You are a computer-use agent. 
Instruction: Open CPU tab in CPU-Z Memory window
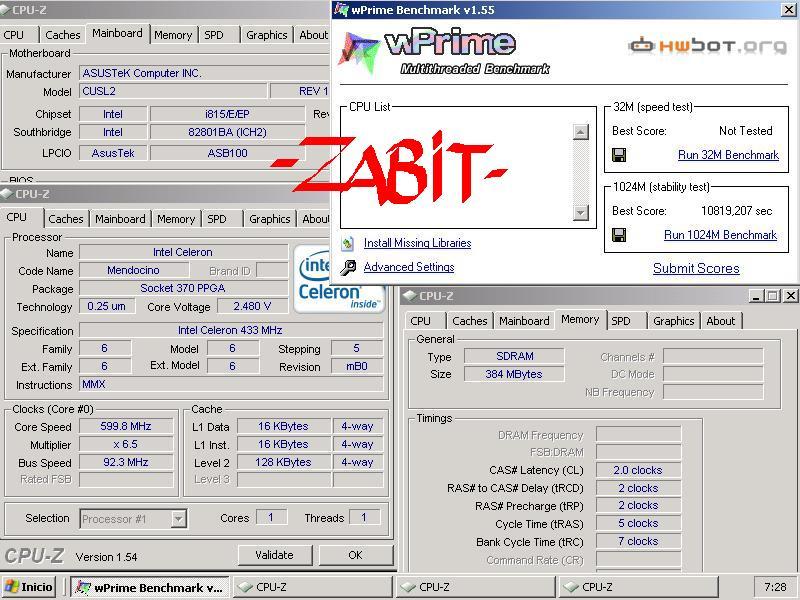pyautogui.click(x=420, y=321)
